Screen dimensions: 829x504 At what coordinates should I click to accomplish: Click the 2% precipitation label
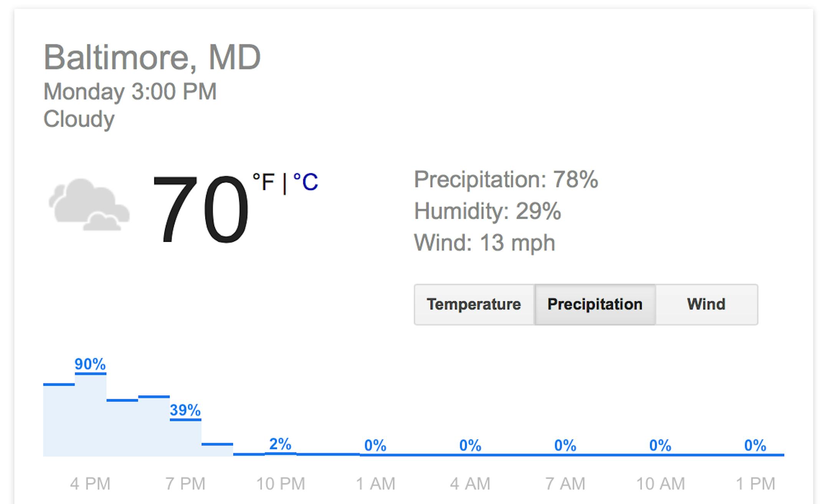[280, 444]
